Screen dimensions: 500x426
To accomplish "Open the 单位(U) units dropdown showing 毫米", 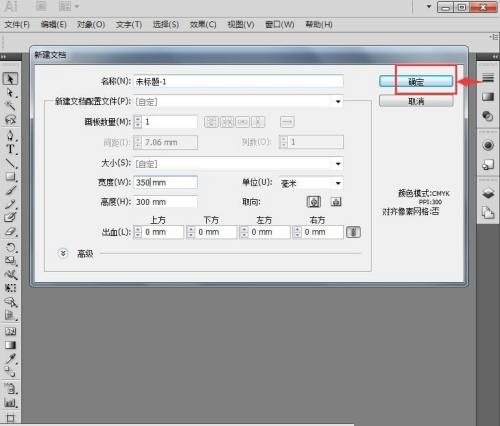I will tap(311, 183).
